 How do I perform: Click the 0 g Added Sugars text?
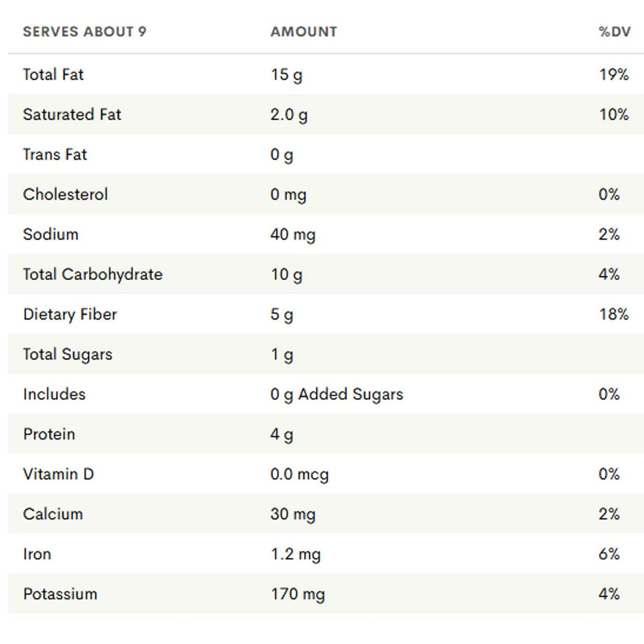[336, 394]
